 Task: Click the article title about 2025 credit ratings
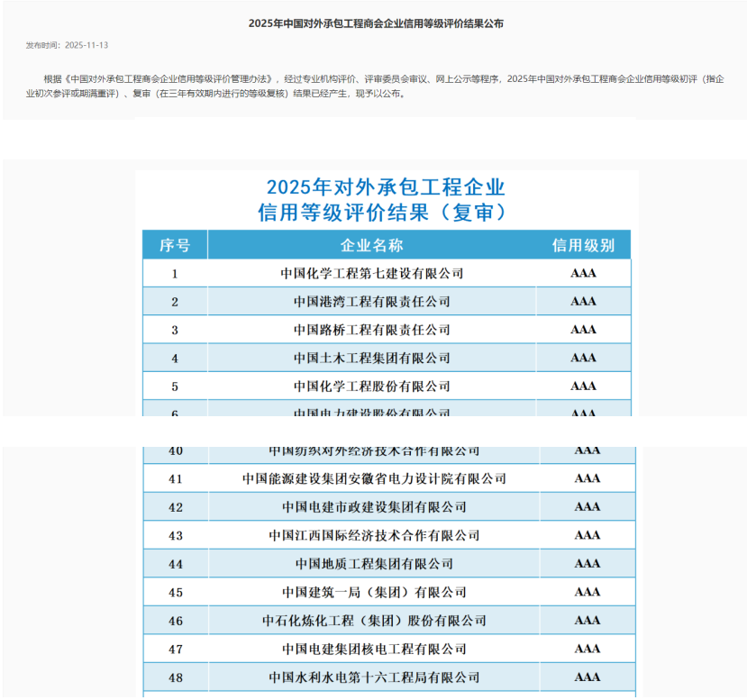click(x=378, y=24)
